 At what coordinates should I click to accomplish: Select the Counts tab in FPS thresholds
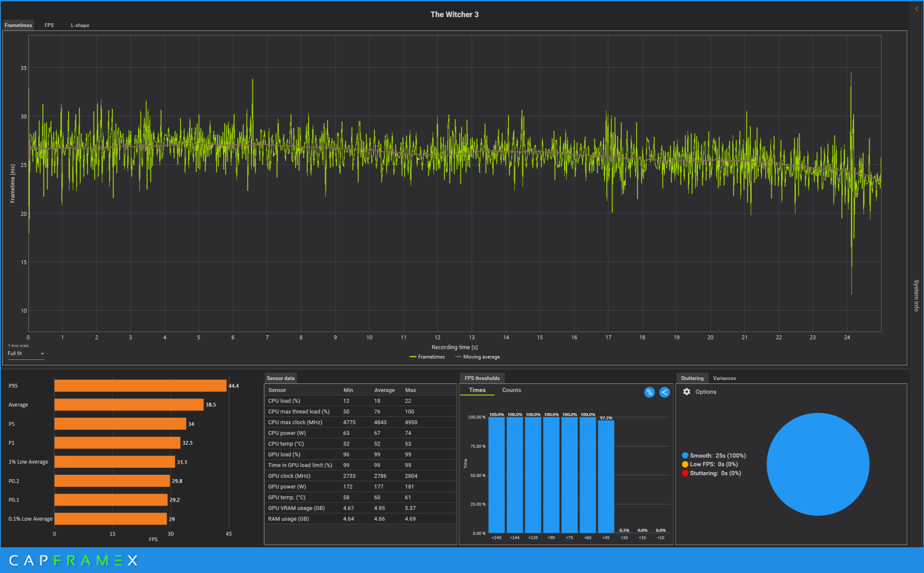click(x=511, y=390)
